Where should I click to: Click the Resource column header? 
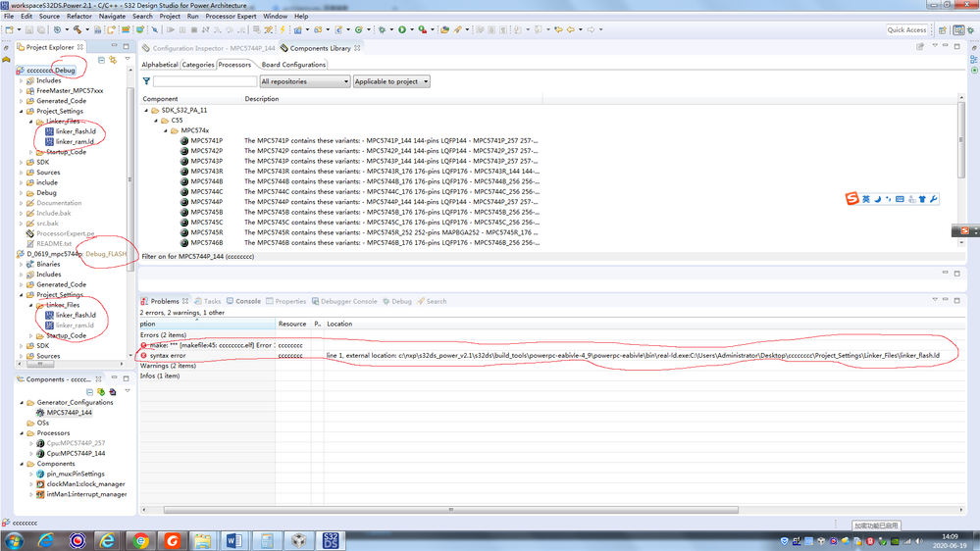point(293,324)
